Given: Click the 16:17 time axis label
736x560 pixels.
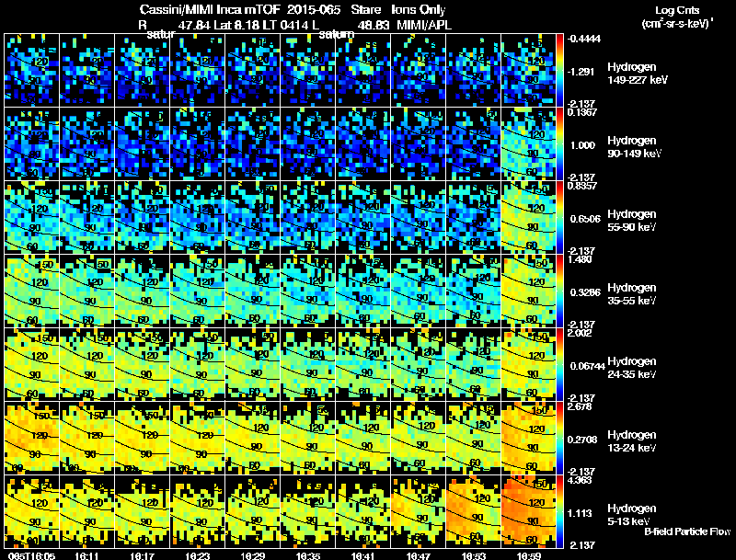Looking at the screenshot, I should click(143, 555).
